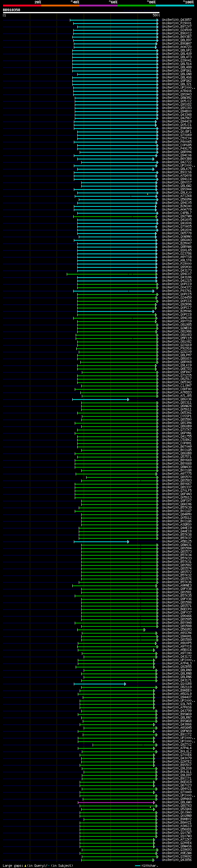Click the label UniRef100_Q101R8
The image size is (197, 868).
point(176,684)
